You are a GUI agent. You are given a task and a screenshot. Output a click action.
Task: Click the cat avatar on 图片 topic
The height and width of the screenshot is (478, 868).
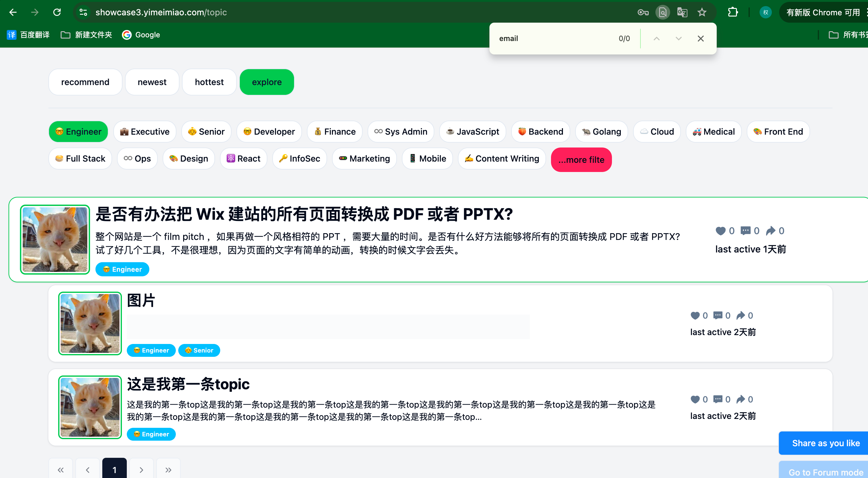[x=90, y=323]
